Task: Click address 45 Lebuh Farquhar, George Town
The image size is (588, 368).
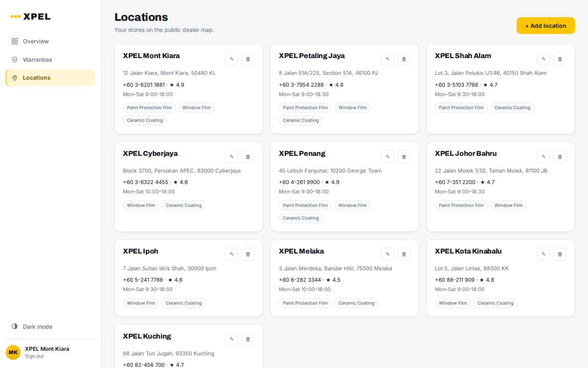Action: [x=330, y=171]
